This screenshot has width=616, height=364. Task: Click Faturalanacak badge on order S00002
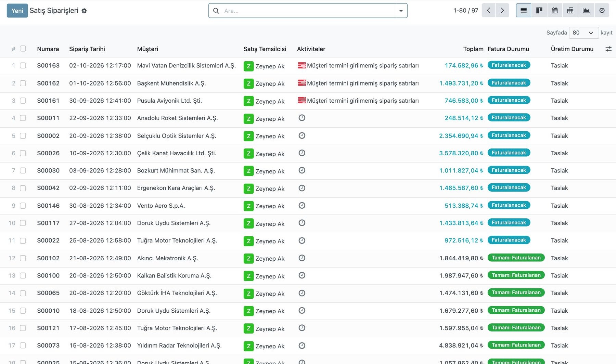coord(509,135)
